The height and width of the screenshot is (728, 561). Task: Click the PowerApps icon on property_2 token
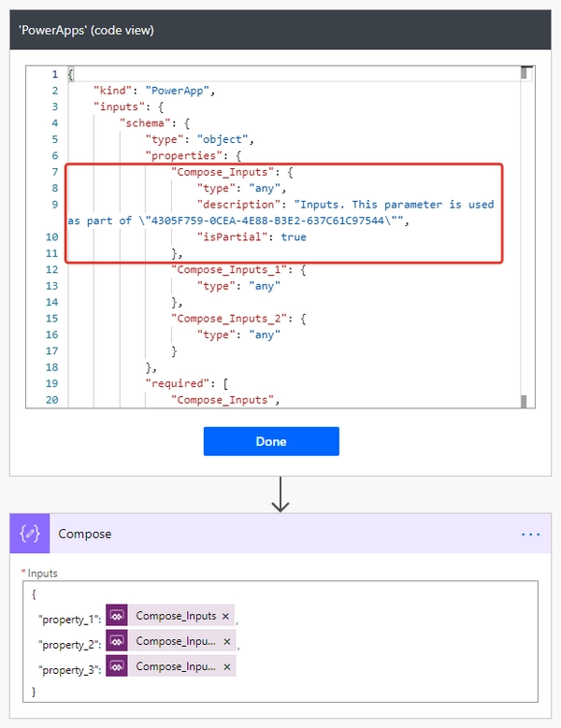[117, 641]
